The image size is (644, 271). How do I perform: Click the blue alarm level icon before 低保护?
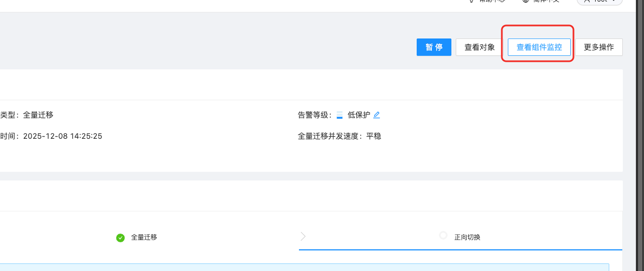click(340, 115)
